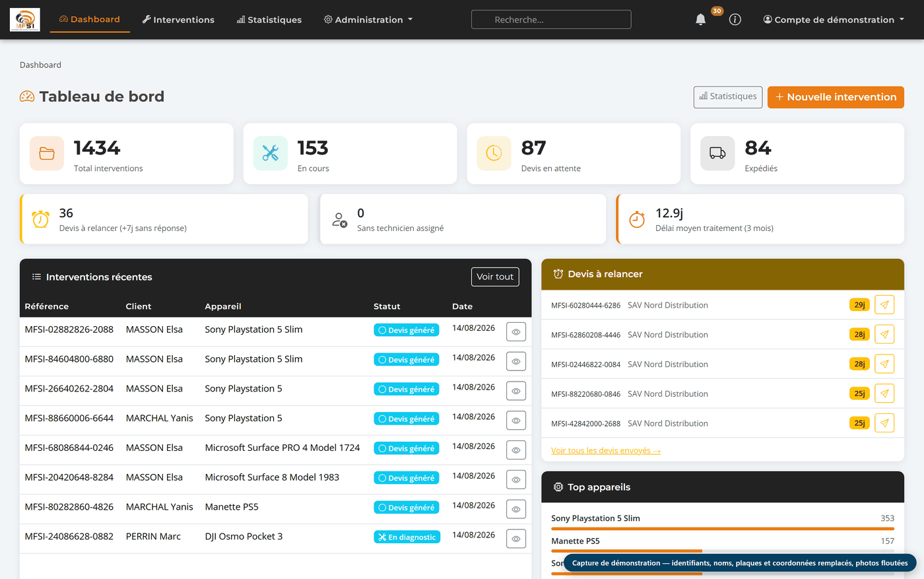Click the Référence column header

click(x=47, y=306)
